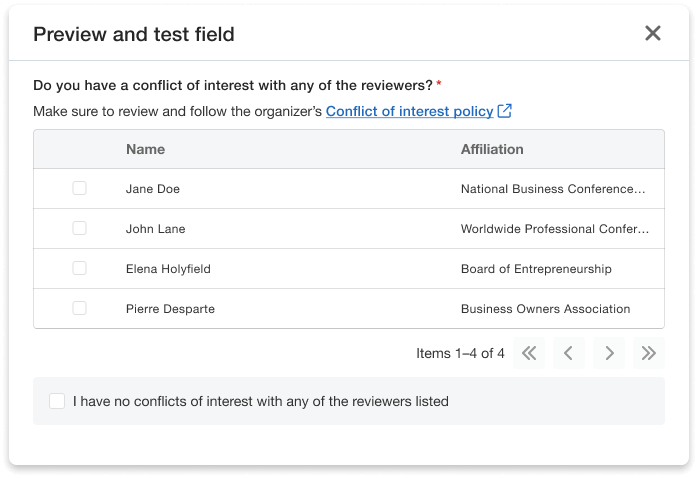This screenshot has width=698, height=478.
Task: Check the box for Jane Doe
Action: pyautogui.click(x=80, y=188)
